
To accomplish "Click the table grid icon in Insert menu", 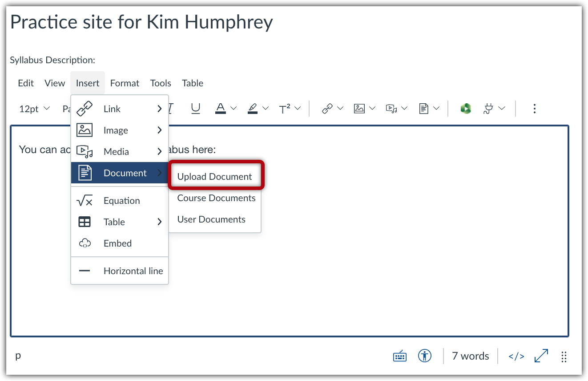I will [85, 222].
